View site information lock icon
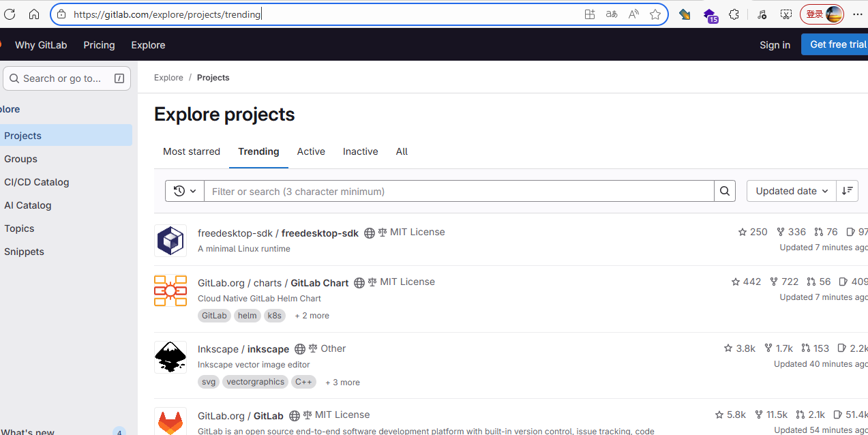 point(61,14)
